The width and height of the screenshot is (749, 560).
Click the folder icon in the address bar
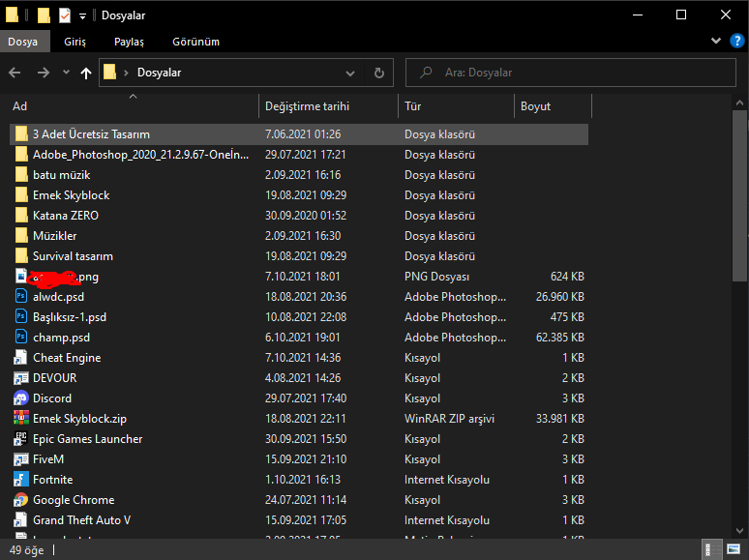pos(110,73)
